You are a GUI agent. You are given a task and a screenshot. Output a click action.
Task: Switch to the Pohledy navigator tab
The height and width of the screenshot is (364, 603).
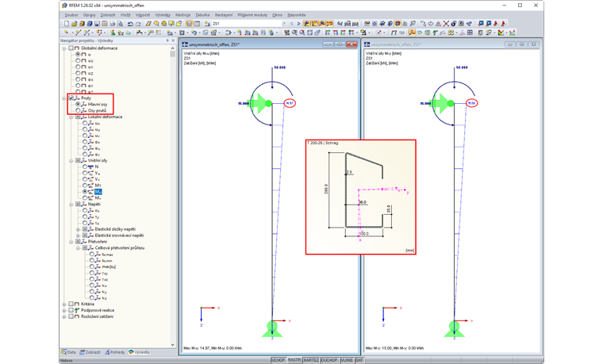(115, 352)
